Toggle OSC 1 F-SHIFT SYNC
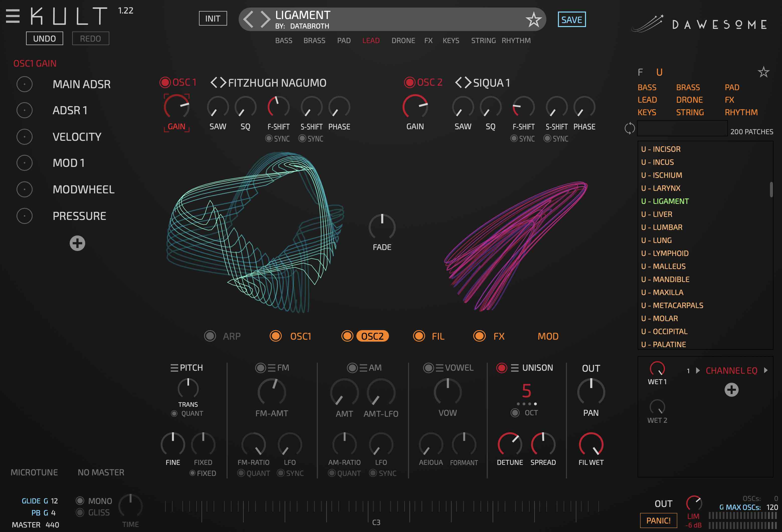Image resolution: width=782 pixels, height=532 pixels. point(269,139)
